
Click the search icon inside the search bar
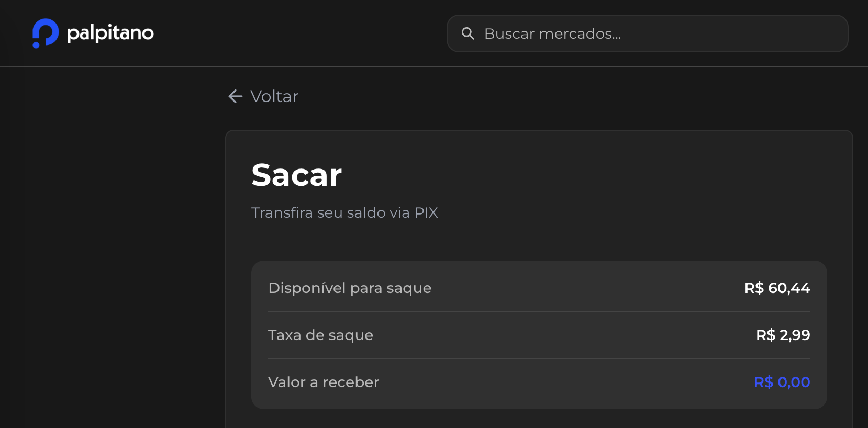tap(468, 33)
